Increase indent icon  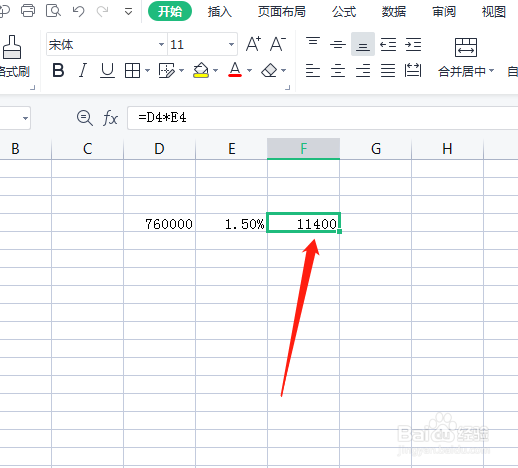tap(413, 44)
